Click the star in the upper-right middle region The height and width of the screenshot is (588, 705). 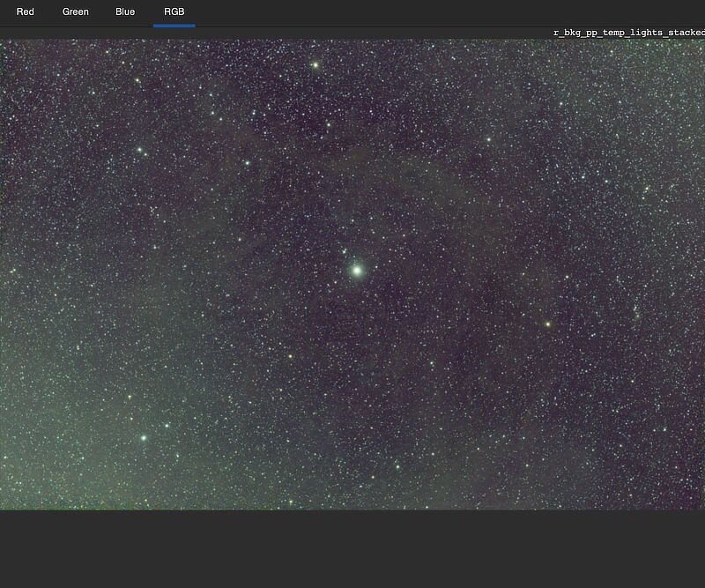pyautogui.click(x=488, y=139)
